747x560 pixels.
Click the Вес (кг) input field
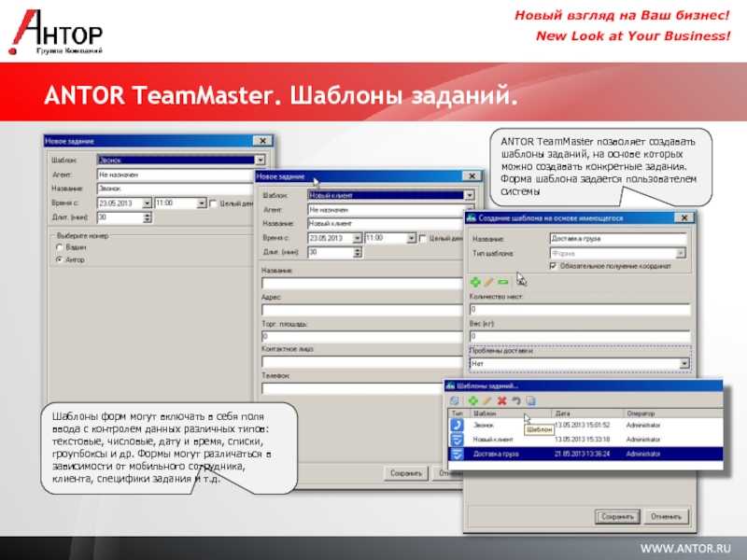coord(580,336)
